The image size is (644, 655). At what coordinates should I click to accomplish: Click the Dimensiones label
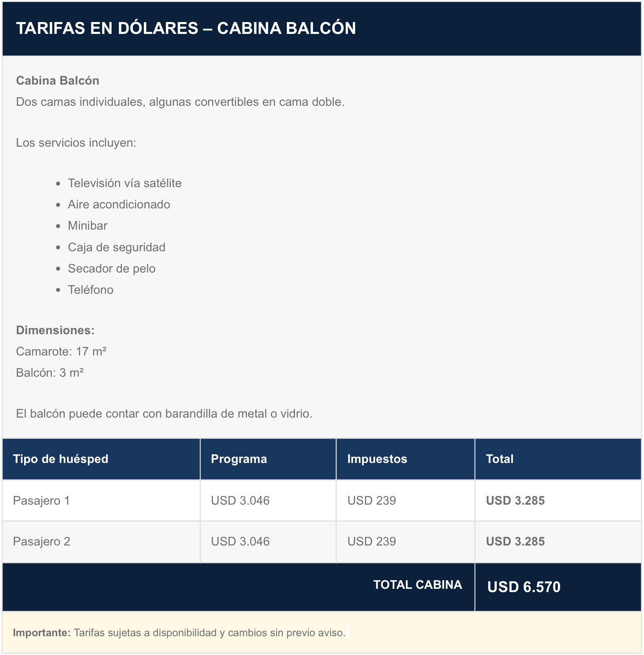[x=55, y=330]
